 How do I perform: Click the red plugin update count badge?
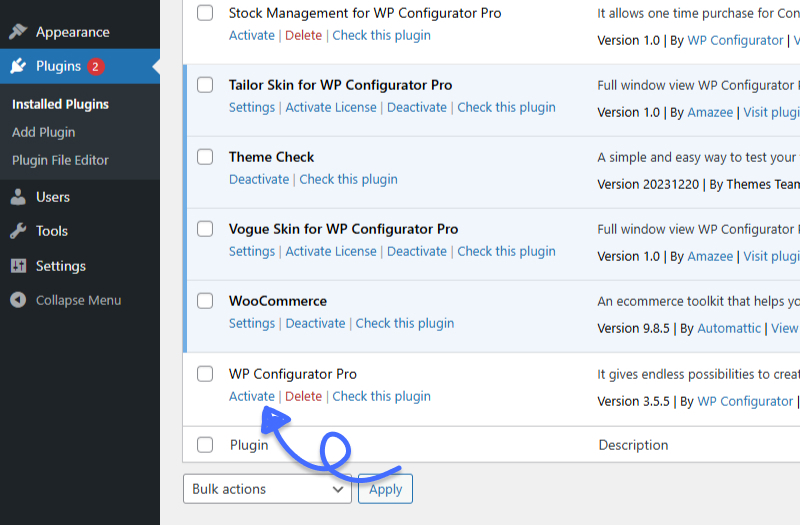click(x=95, y=66)
